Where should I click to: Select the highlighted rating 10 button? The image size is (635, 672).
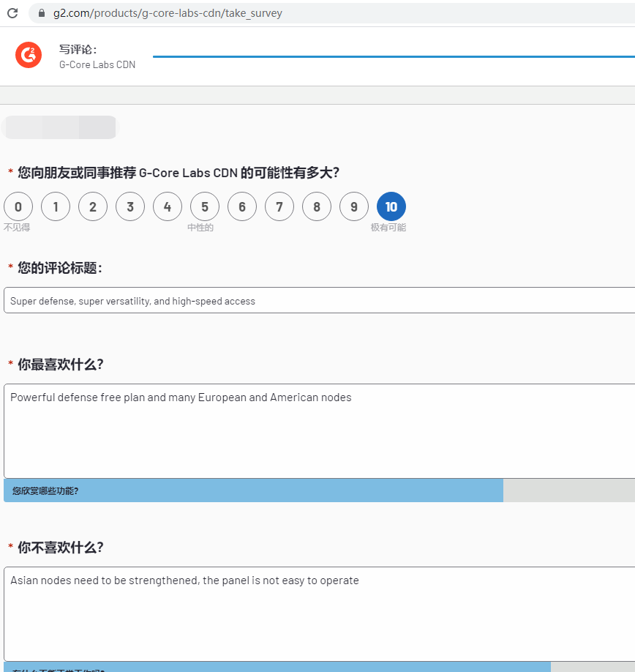click(391, 206)
